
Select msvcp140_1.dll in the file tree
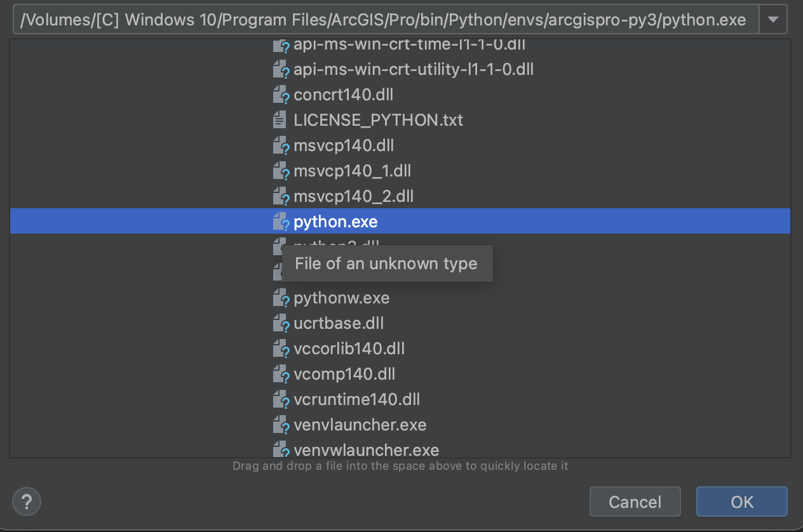(352, 171)
